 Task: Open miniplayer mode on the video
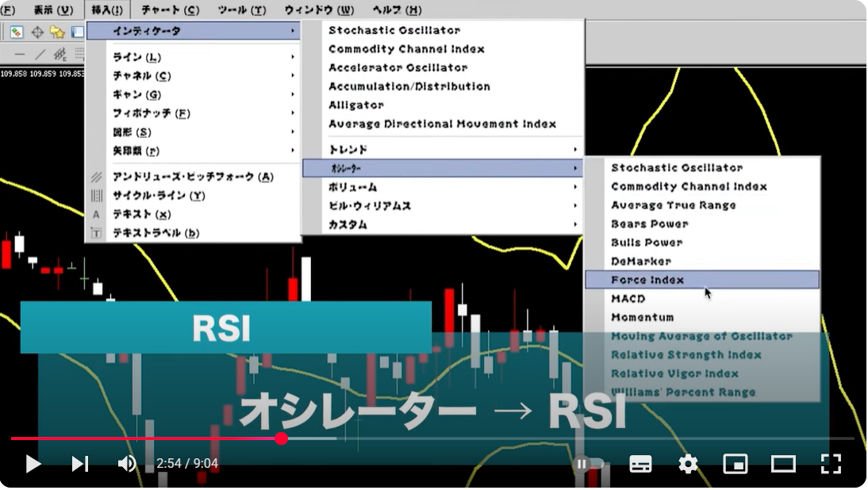tap(735, 464)
